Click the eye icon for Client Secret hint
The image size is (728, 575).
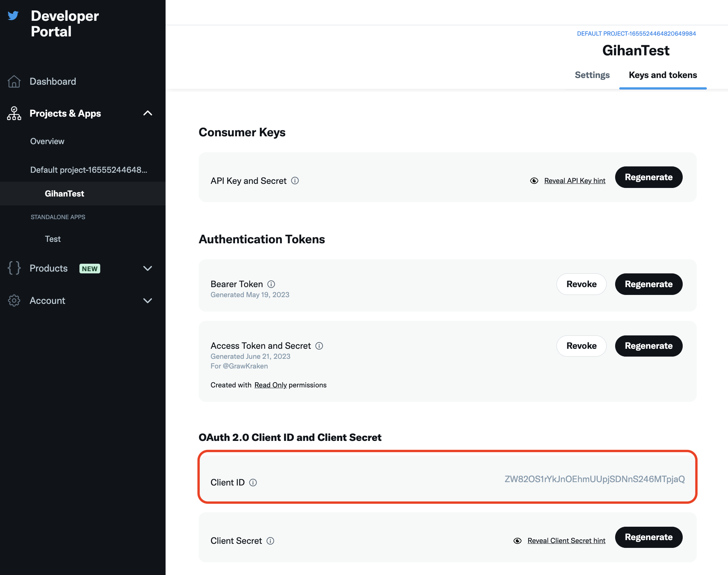tap(518, 541)
